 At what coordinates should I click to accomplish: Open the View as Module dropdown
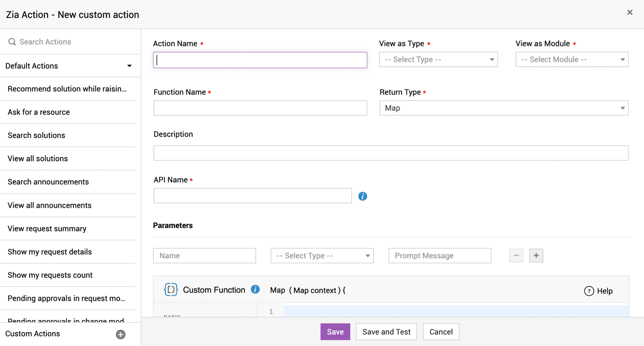click(572, 60)
